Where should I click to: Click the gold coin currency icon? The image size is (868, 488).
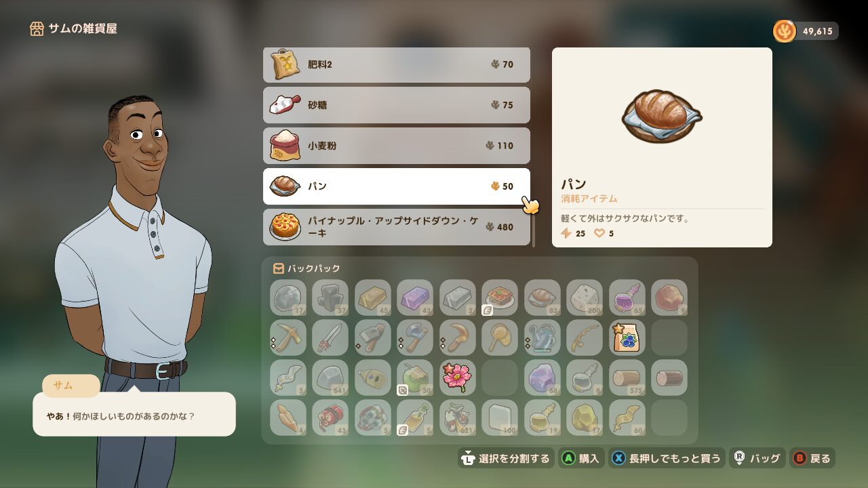coord(785,31)
